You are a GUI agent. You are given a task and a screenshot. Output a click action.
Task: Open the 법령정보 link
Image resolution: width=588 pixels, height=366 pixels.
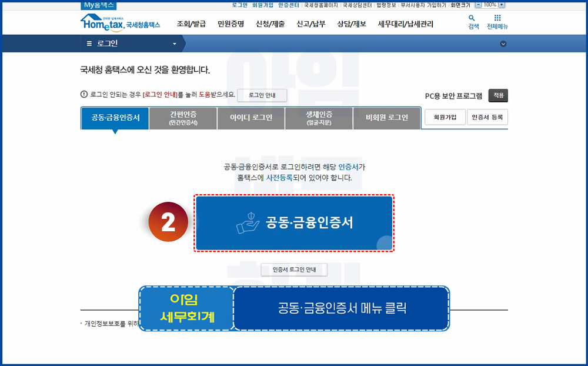click(x=386, y=5)
